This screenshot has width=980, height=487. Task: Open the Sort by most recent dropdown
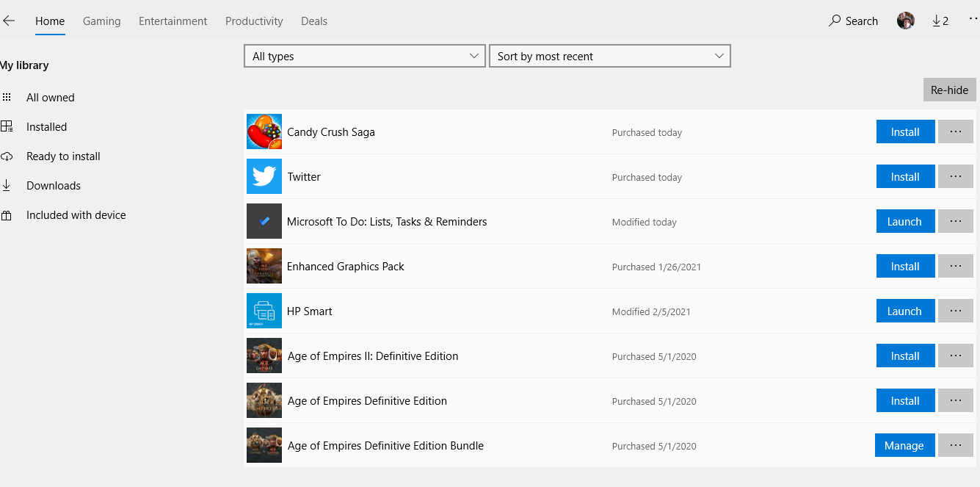[610, 57]
